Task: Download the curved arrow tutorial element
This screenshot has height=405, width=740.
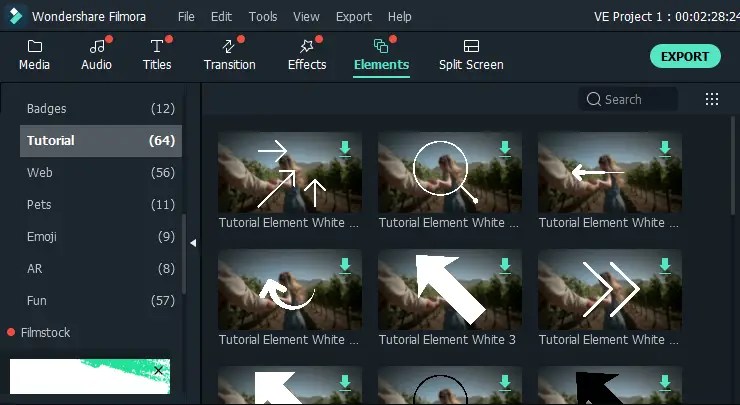Action: coord(345,266)
